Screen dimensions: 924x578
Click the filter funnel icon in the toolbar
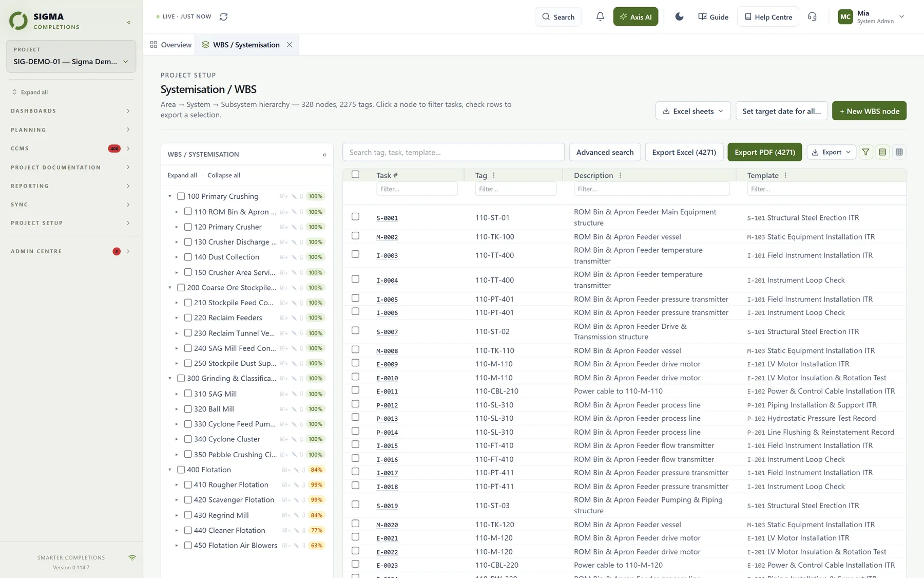pyautogui.click(x=866, y=152)
